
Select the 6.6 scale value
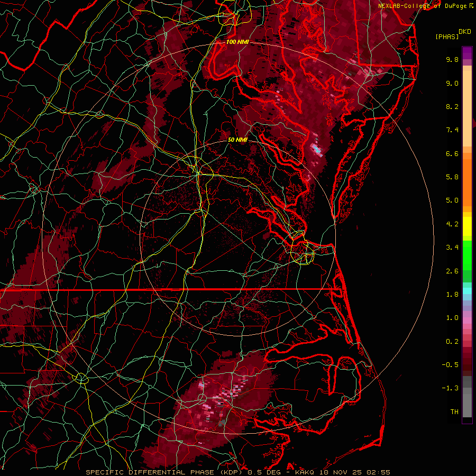click(452, 153)
